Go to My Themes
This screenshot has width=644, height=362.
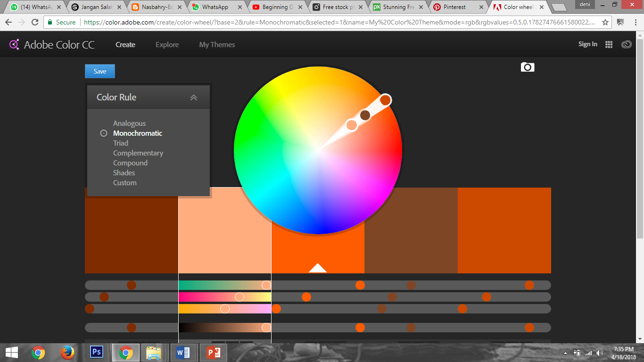[217, 45]
